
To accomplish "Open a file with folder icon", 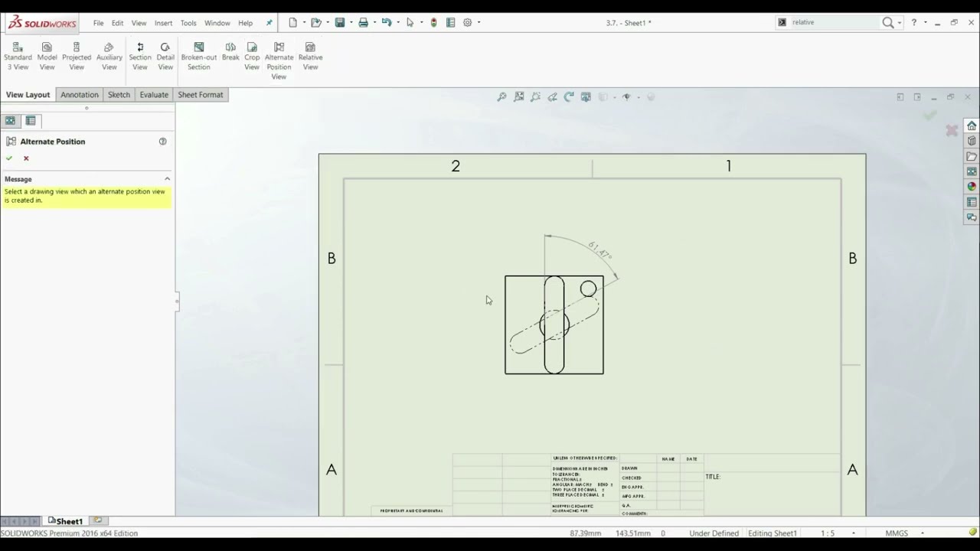I will point(315,22).
